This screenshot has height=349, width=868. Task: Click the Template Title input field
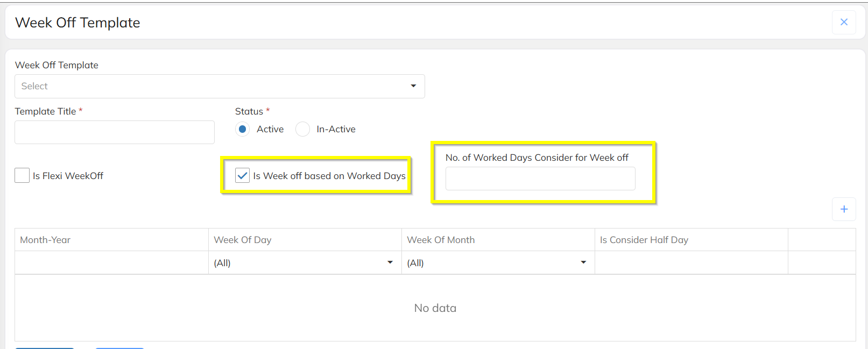coord(115,132)
